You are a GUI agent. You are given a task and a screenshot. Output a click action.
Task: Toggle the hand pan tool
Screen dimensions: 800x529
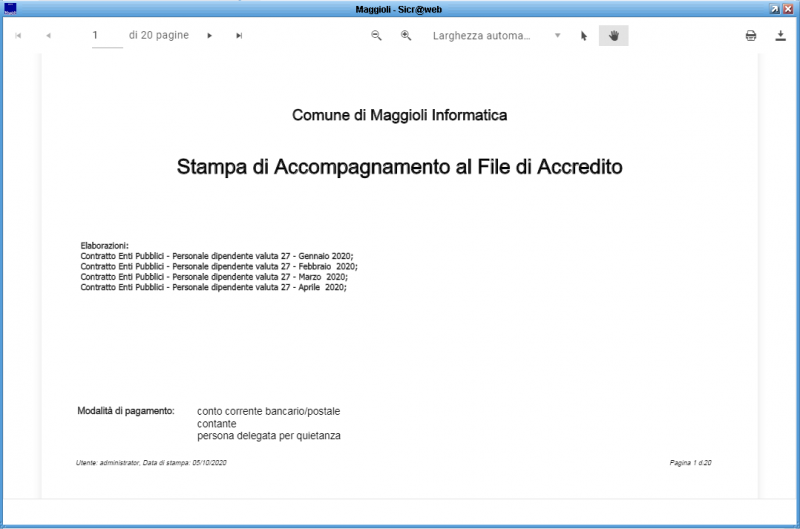(613, 36)
